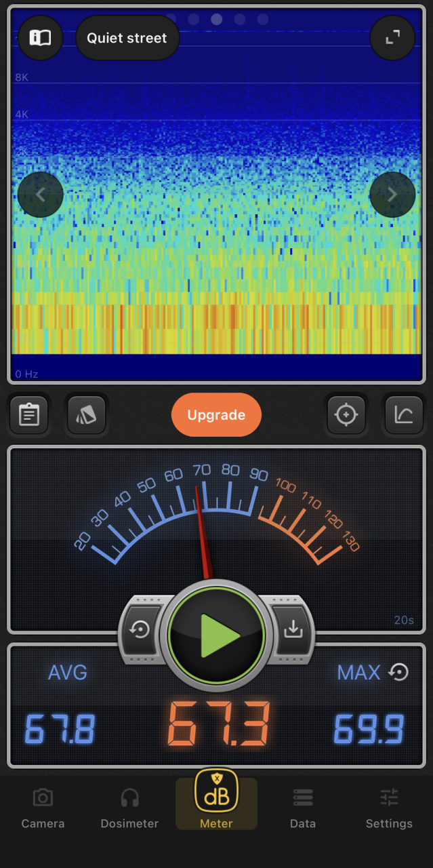Open the Data tab
The image size is (433, 868).
303,808
